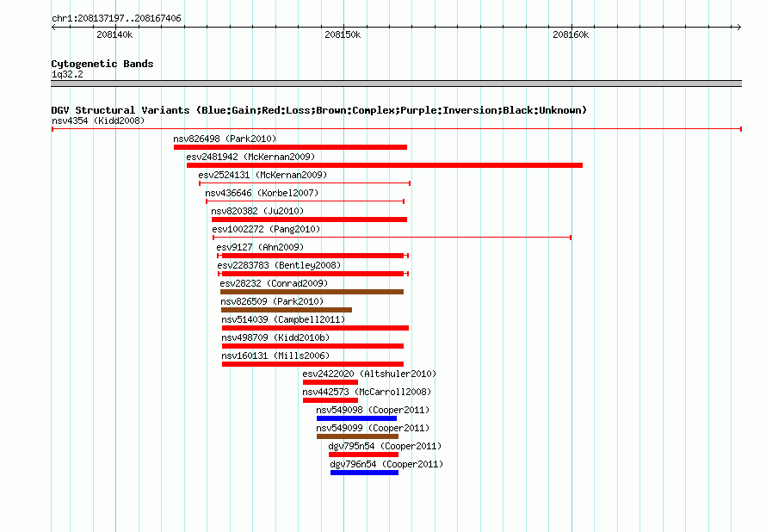Open esv28232 (Conrad2009) label
The height and width of the screenshot is (532, 766).
(274, 283)
